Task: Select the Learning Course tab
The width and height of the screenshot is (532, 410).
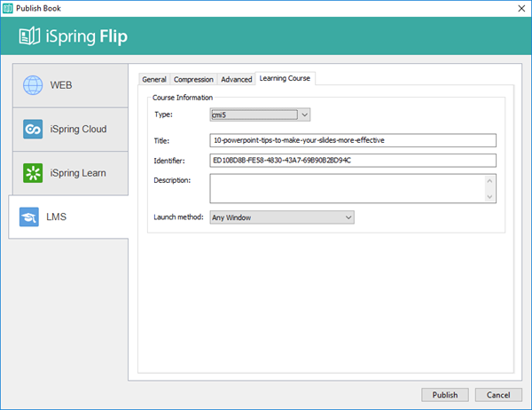Action: 285,78
